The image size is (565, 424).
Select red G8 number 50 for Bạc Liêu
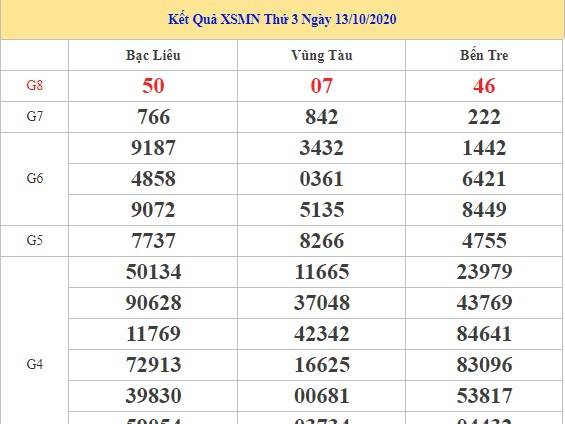pyautogui.click(x=153, y=86)
